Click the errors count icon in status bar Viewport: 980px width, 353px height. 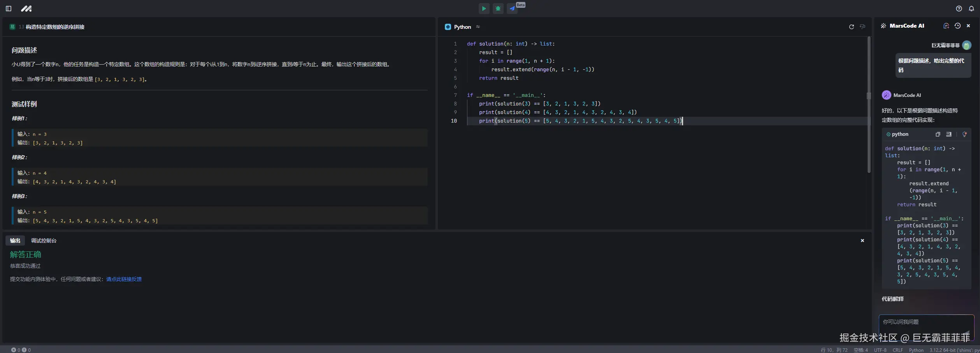point(14,350)
